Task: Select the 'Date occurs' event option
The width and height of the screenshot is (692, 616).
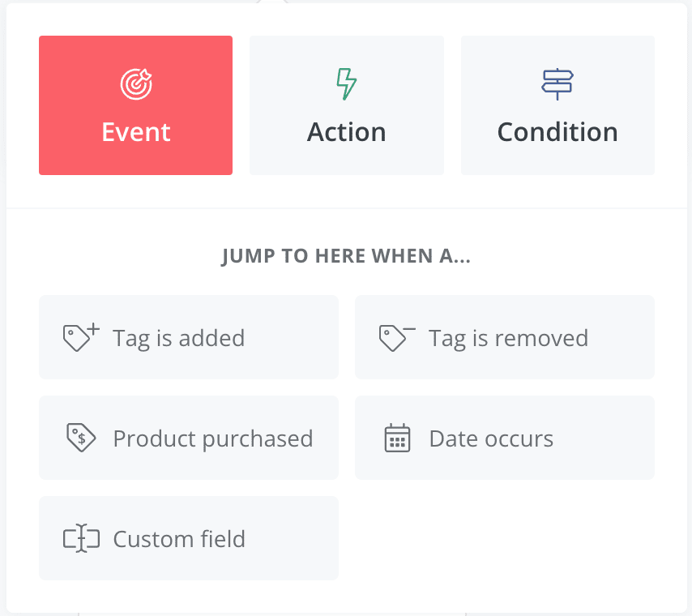Action: tap(505, 438)
